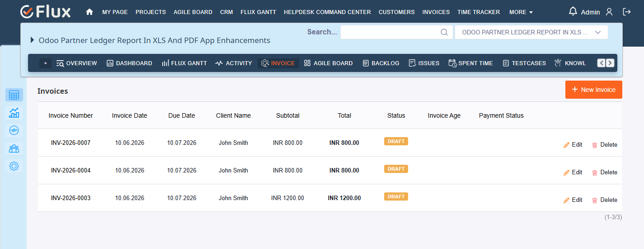644x249 pixels.
Task: Switch to the BACKLOG tab
Action: tap(381, 63)
